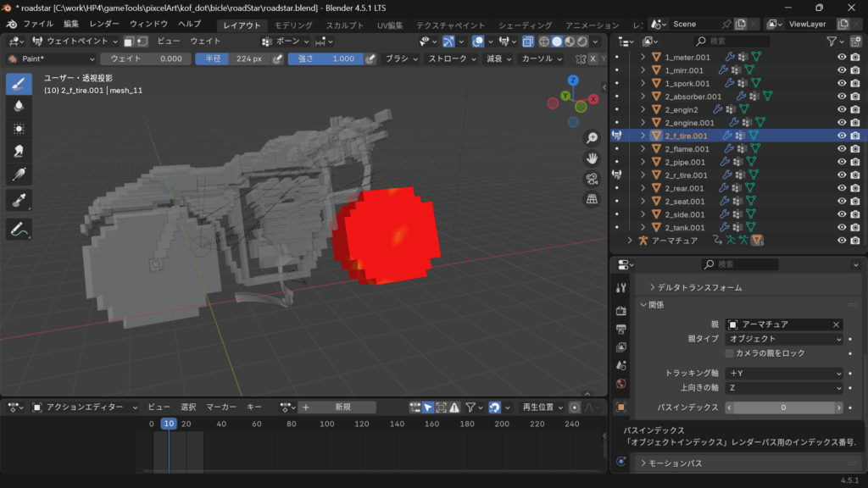The image size is (868, 488).
Task: Hide 1_meter.001 in viewport via eye icon
Action: [842, 57]
